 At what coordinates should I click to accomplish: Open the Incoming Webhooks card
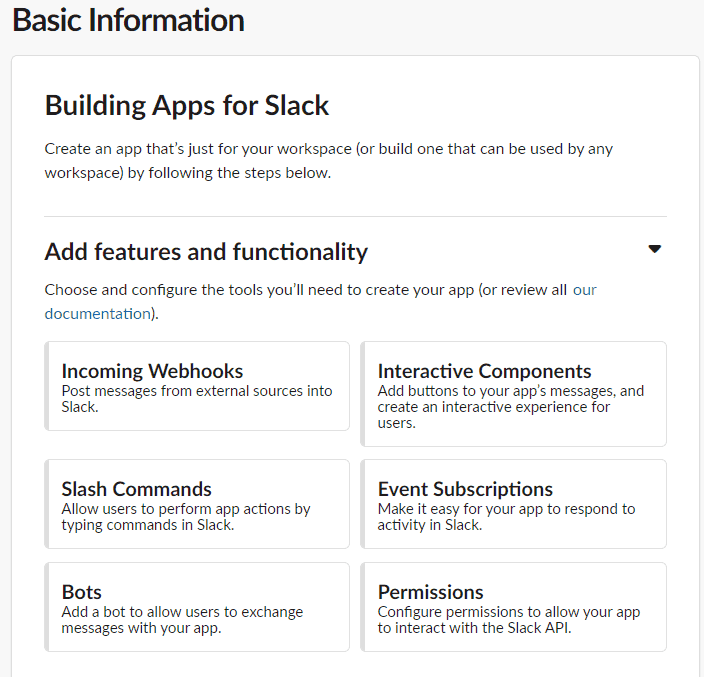tap(197, 386)
